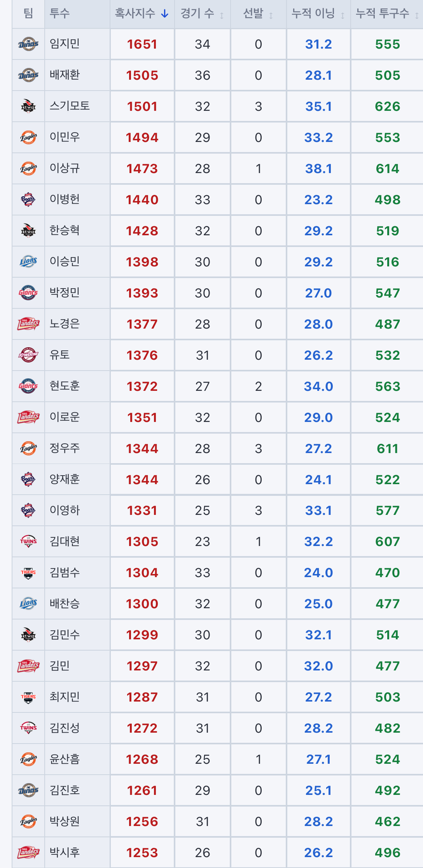
Task: Sort by 혹사지수 column header
Action: click(x=142, y=14)
